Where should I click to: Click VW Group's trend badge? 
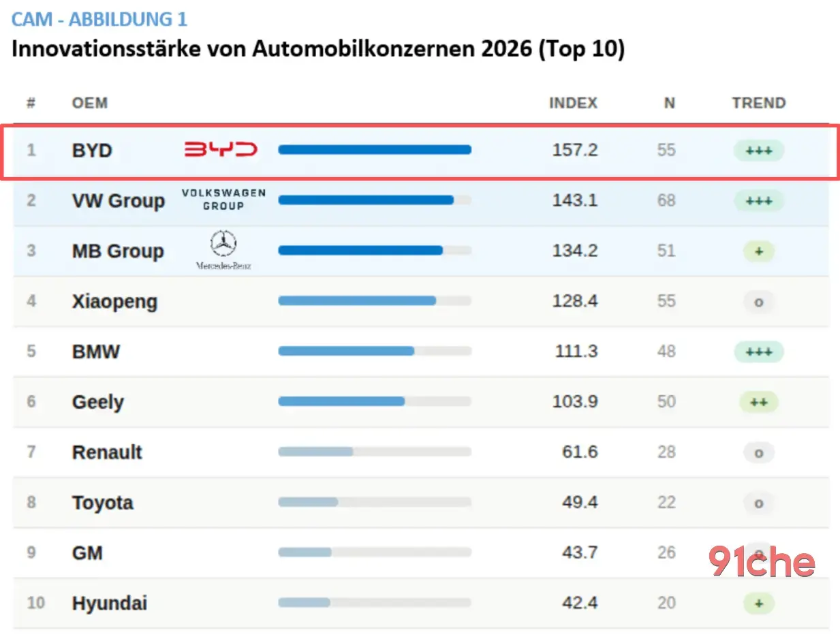coord(758,201)
